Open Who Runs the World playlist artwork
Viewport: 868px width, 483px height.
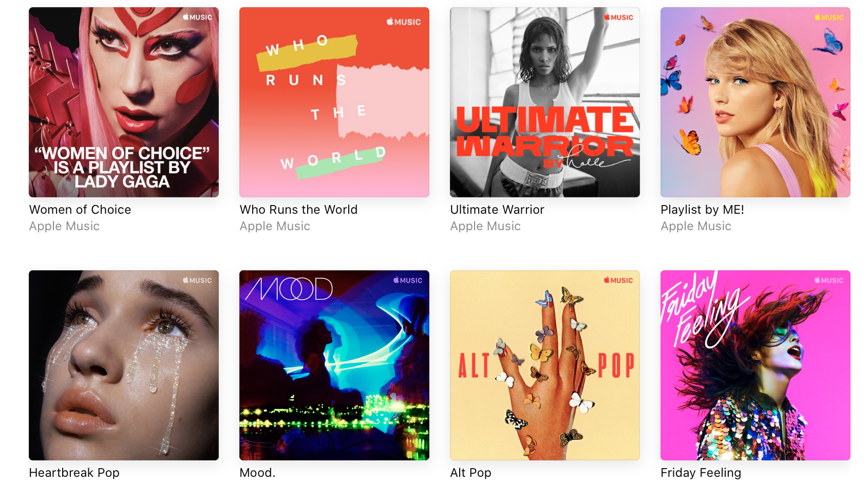[334, 102]
